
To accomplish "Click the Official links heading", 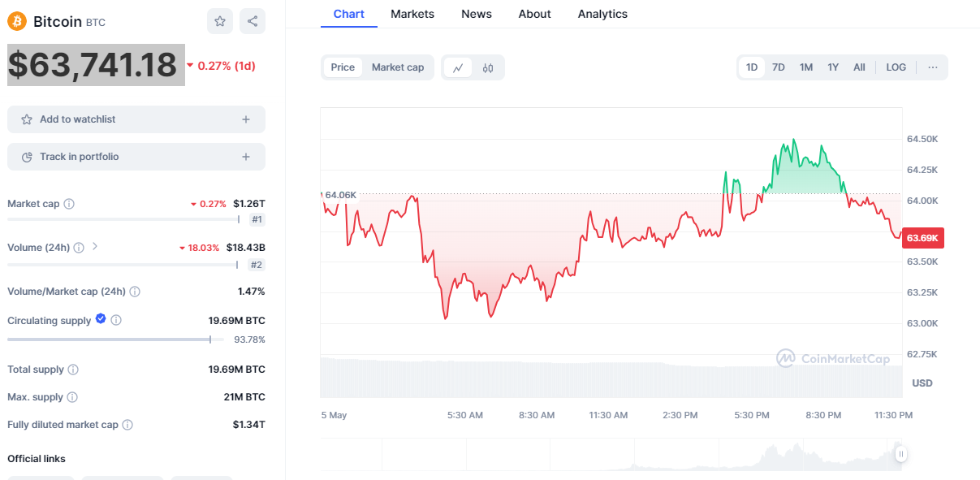I will tap(37, 459).
